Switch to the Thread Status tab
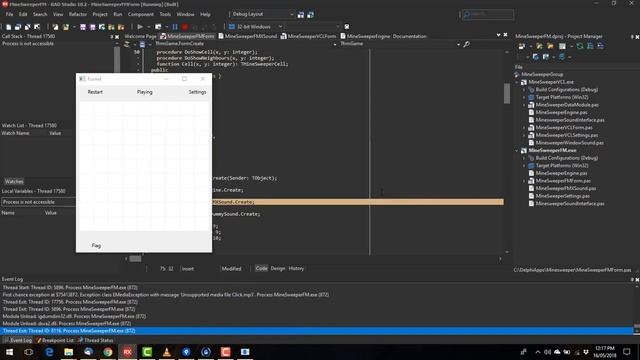Image resolution: width=640 pixels, height=360 pixels. point(96,340)
